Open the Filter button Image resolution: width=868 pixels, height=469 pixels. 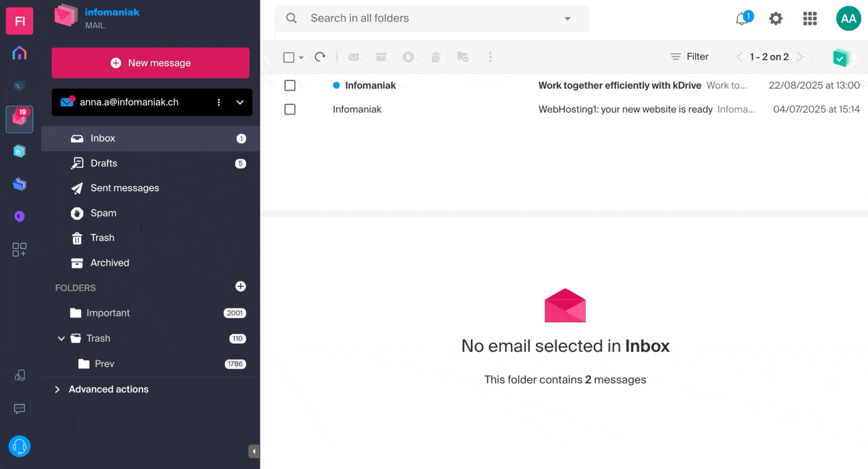pyautogui.click(x=689, y=57)
